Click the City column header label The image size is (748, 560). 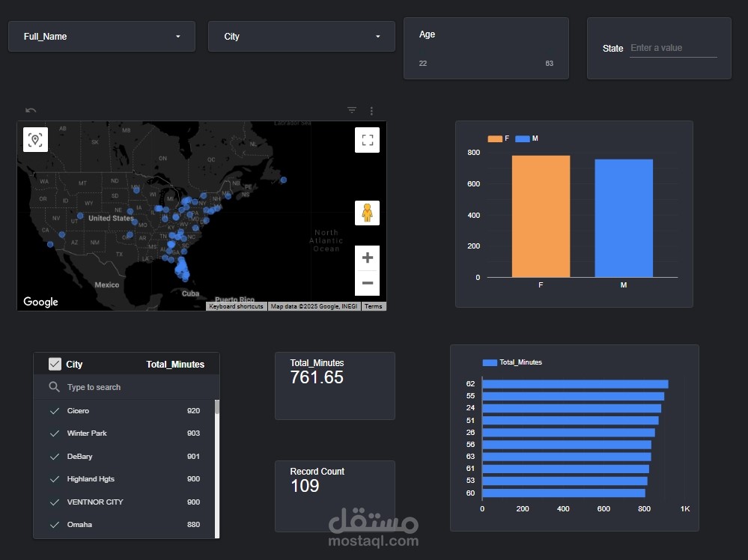point(74,365)
